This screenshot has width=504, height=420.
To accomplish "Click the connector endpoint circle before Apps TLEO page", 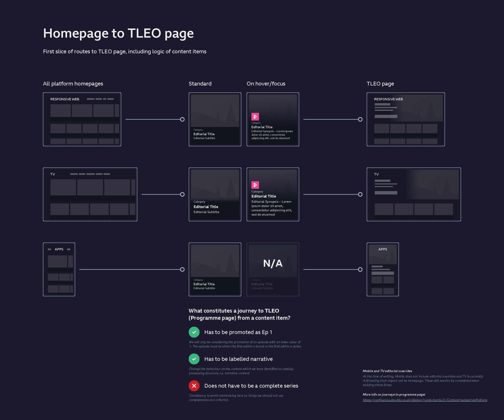I will click(x=360, y=269).
